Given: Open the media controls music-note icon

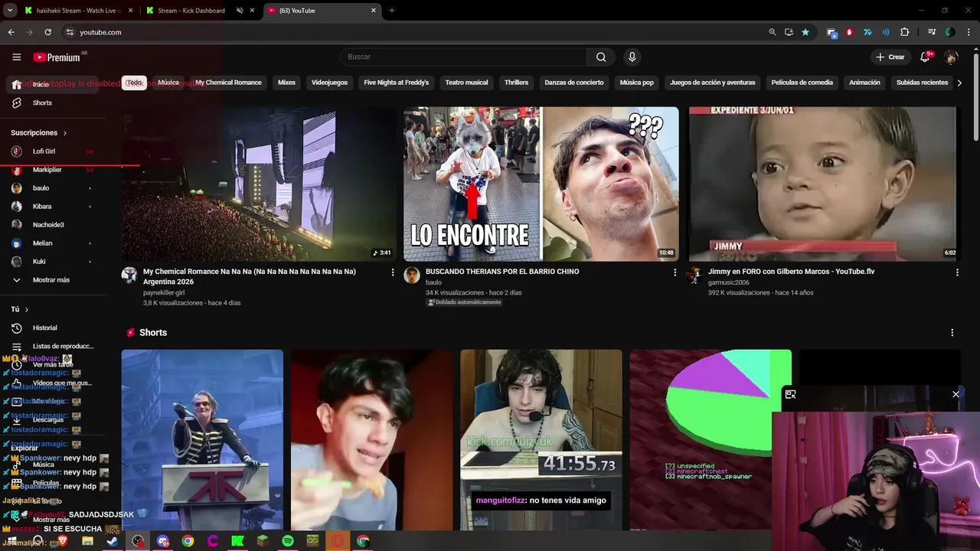Looking at the screenshot, I should pos(932,32).
